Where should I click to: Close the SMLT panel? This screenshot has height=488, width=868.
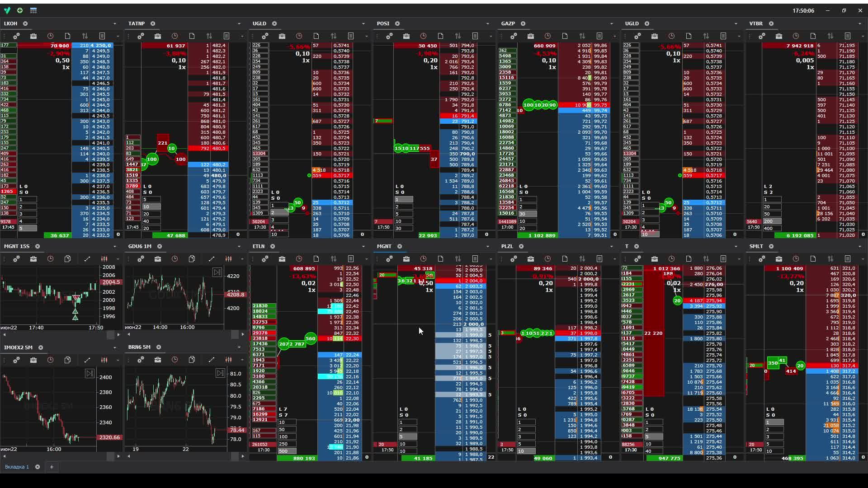point(771,246)
